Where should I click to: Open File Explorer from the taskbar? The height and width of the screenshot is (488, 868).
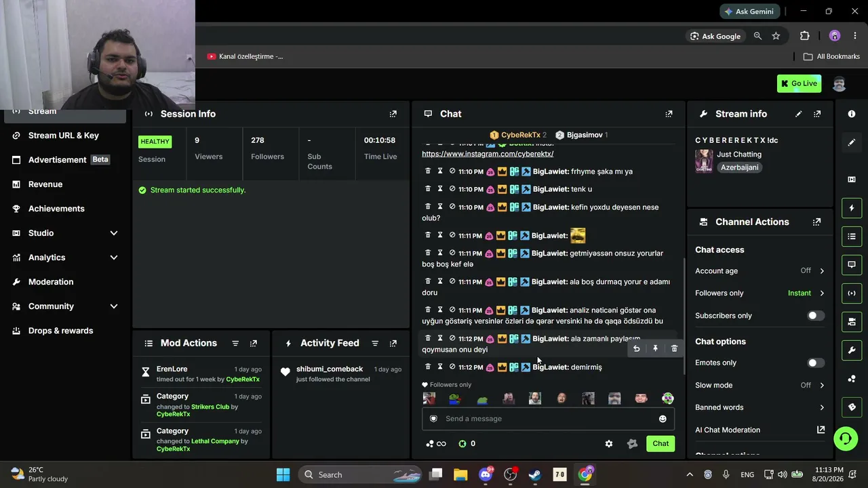click(460, 474)
